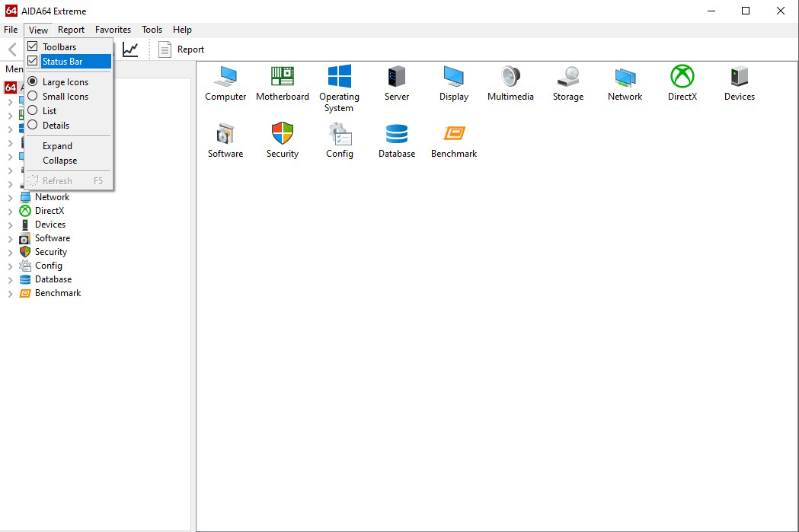Open the Multimedia speaker icon
The image size is (799, 532).
(x=510, y=77)
